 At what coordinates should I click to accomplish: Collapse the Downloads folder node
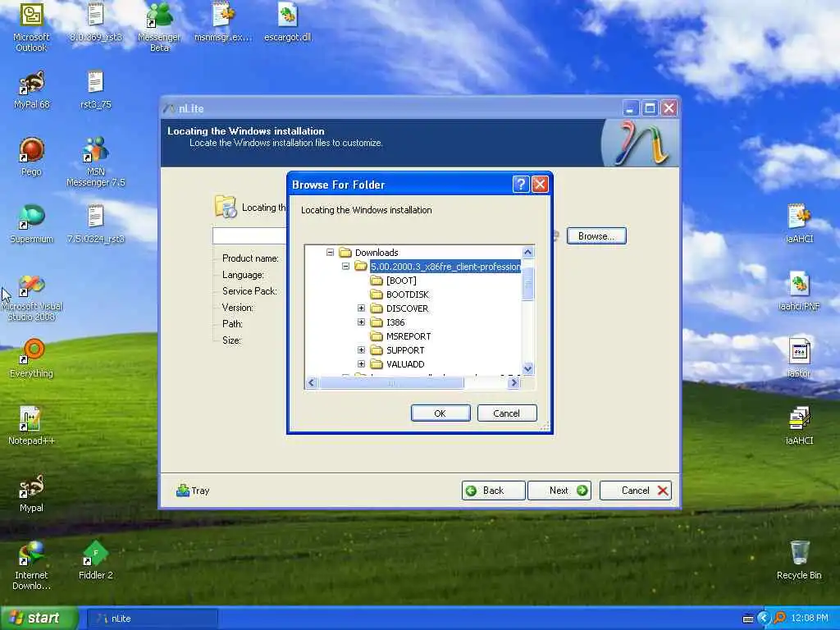click(330, 253)
